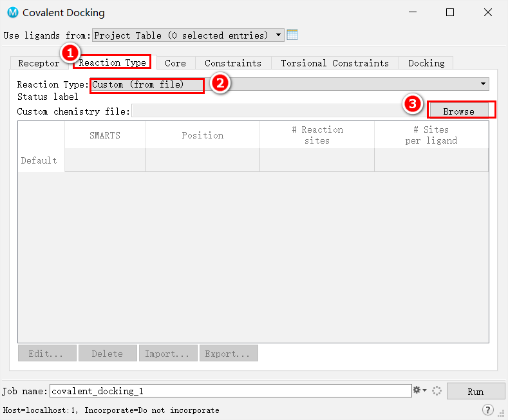
Task: Click the Run button
Action: [x=476, y=392]
